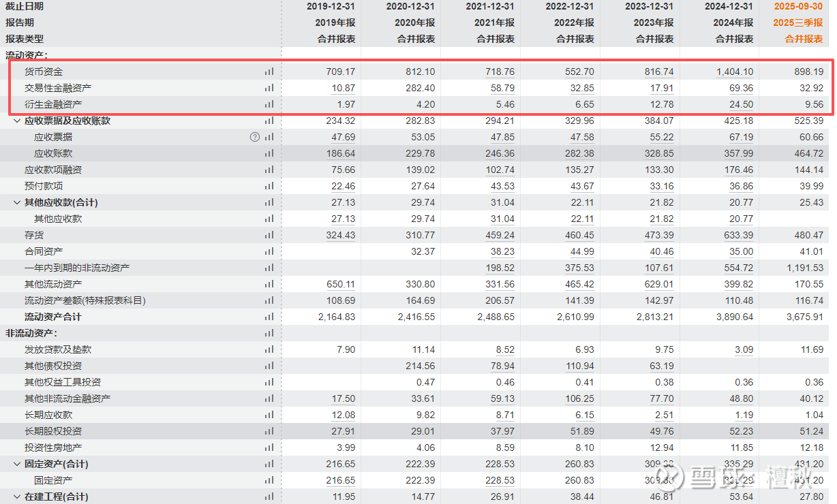Expand the 在建工程(合计) group arrow
The image size is (837, 504).
click(x=17, y=497)
